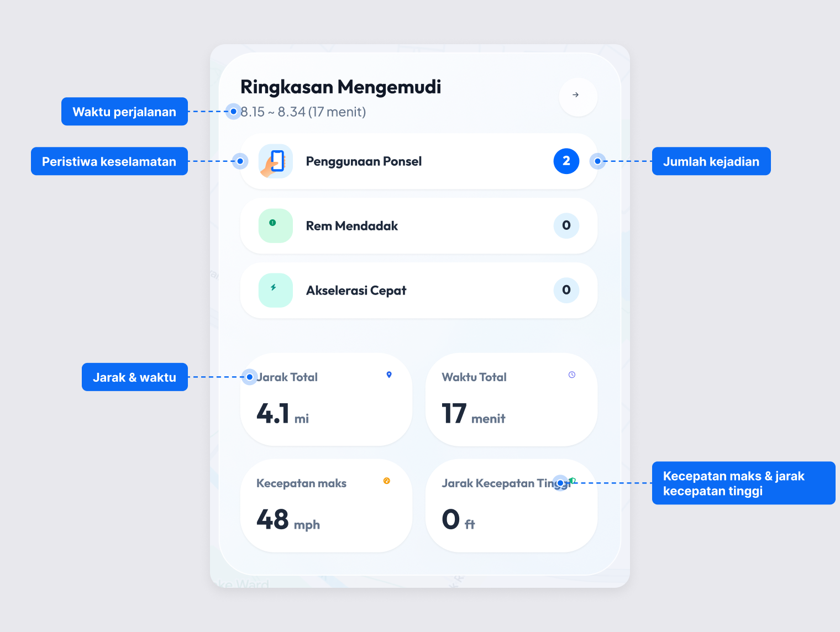Screen dimensions: 840x632
Task: Click the lightning Akselerasi Cepat icon
Action: (x=276, y=291)
